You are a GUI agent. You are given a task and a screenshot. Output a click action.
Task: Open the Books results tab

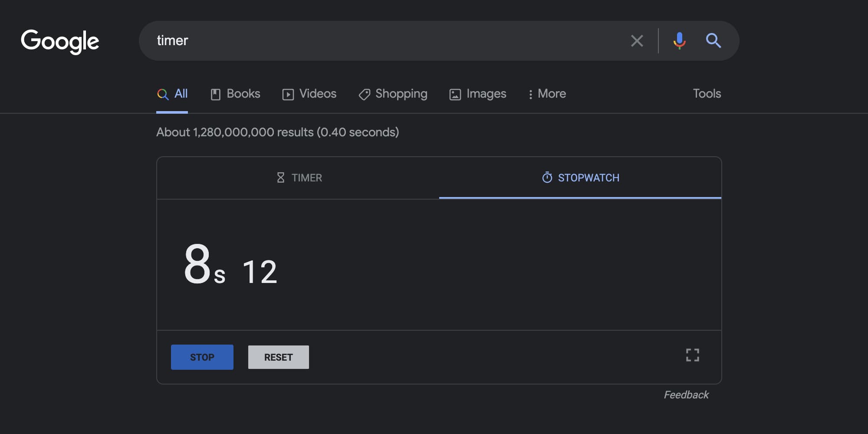point(235,94)
